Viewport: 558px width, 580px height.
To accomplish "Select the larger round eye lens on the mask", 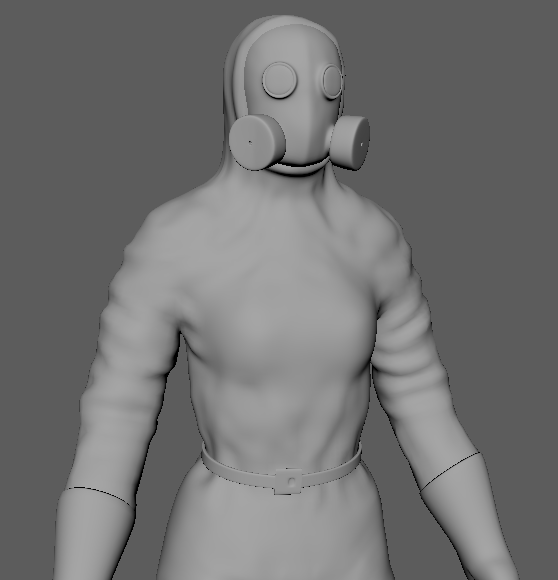I will [280, 80].
